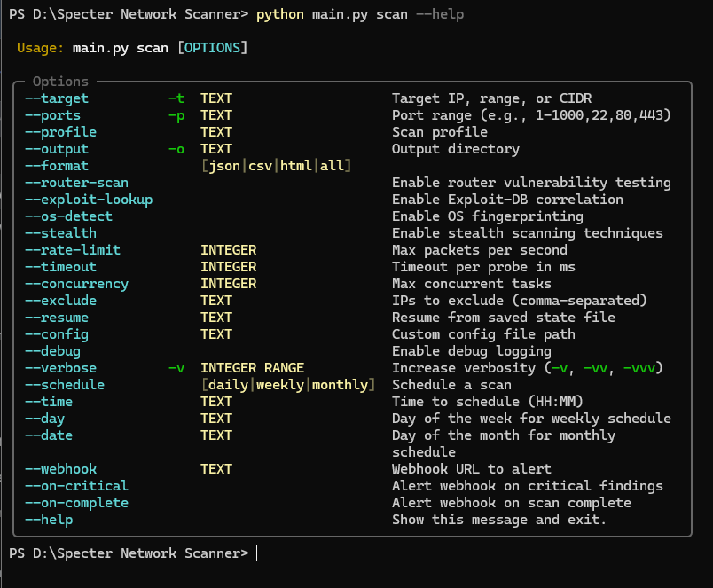Click 'Enable debug logging' text

[x=472, y=351]
